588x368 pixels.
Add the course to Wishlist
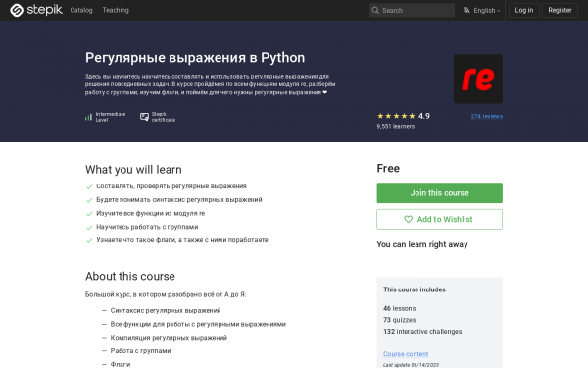click(439, 219)
